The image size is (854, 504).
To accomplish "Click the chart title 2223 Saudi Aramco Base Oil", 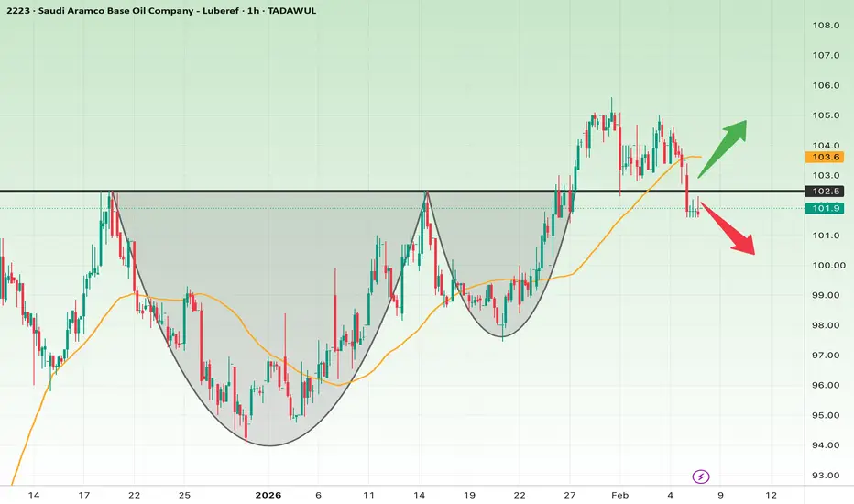I will [161, 10].
